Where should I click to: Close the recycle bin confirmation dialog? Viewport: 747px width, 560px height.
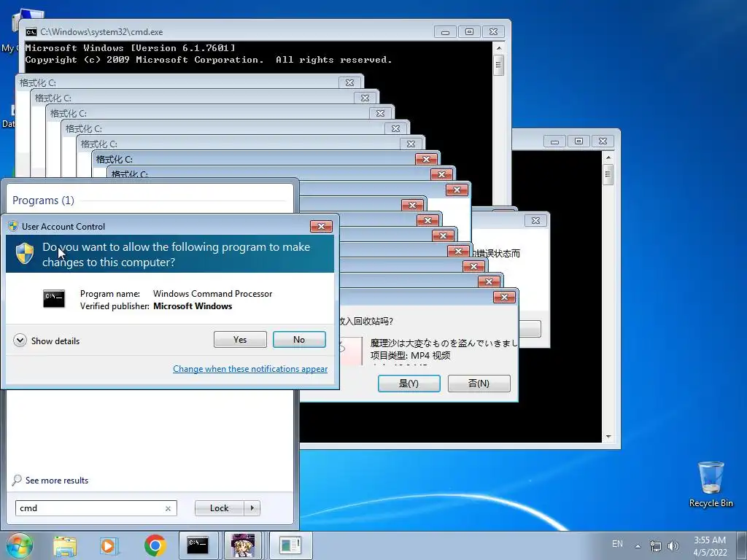tap(504, 297)
